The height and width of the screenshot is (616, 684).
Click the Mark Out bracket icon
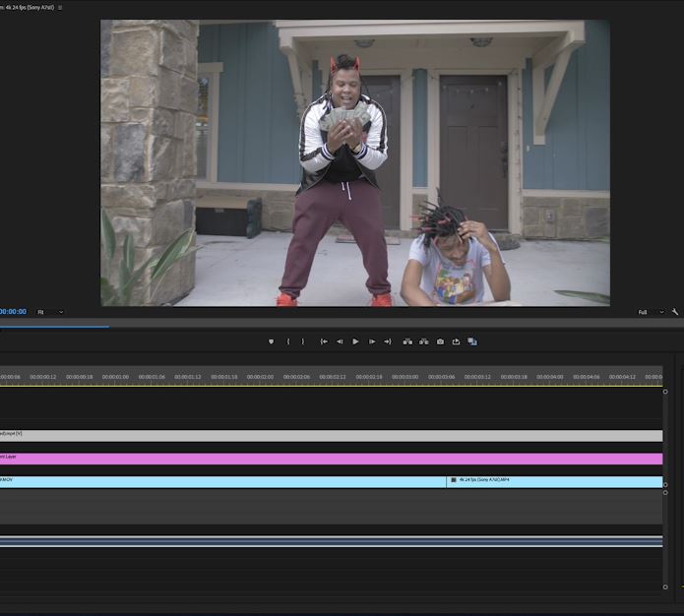(x=302, y=341)
